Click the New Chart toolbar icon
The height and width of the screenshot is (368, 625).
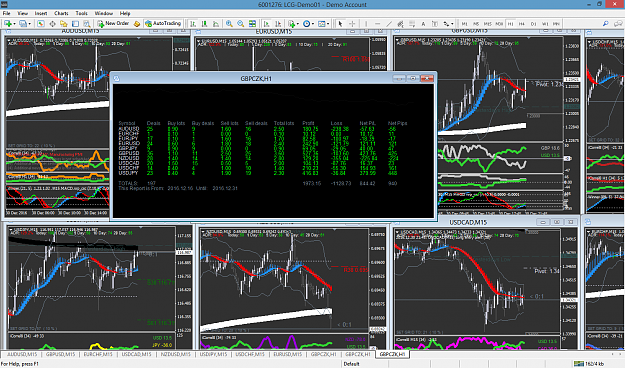pos(8,24)
